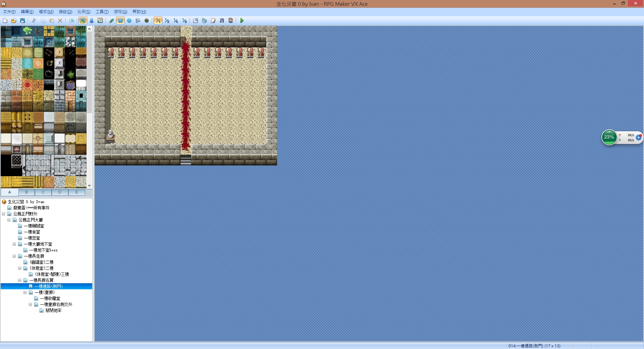Click the project root box icon in tree
This screenshot has width=644, height=349.
pos(4,202)
